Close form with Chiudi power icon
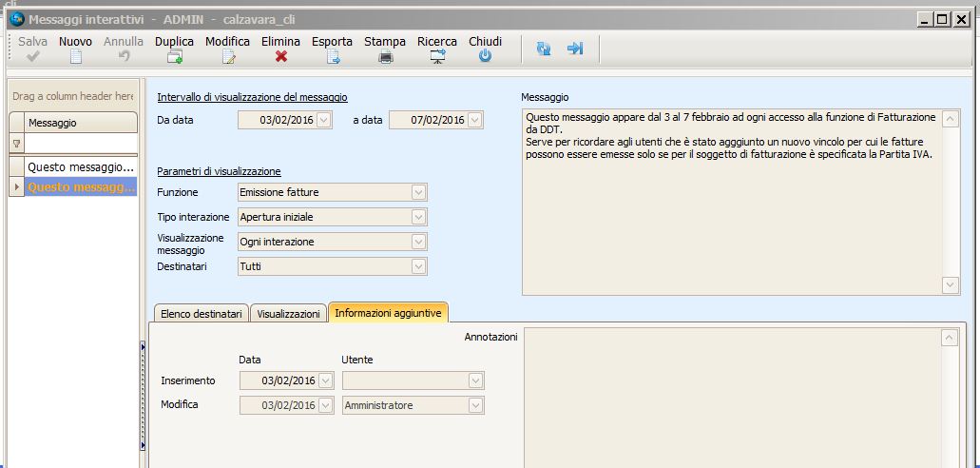 click(x=485, y=57)
